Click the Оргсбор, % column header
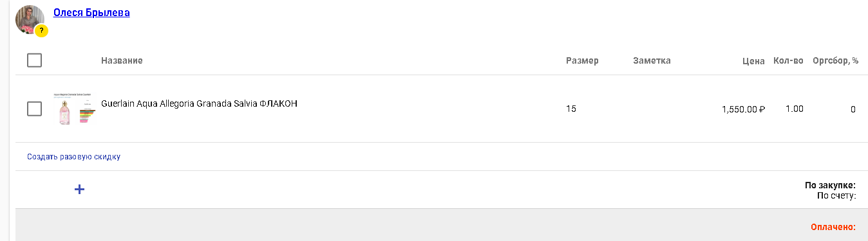Screen dimensions: 868x241 pyautogui.click(x=835, y=60)
